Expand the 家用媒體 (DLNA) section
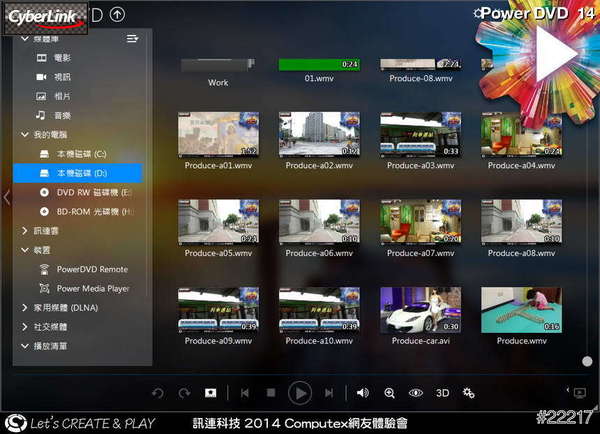Viewport: 600px width, 434px height. [x=24, y=308]
